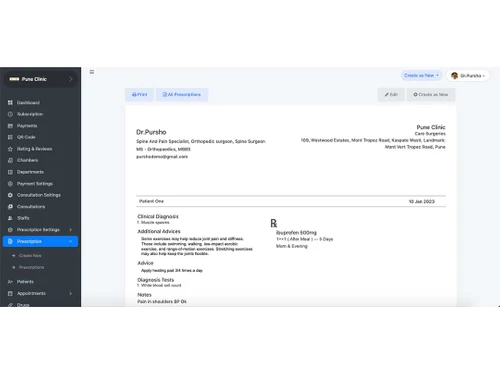
Task: Open the top Create as New dropdown
Action: click(421, 76)
